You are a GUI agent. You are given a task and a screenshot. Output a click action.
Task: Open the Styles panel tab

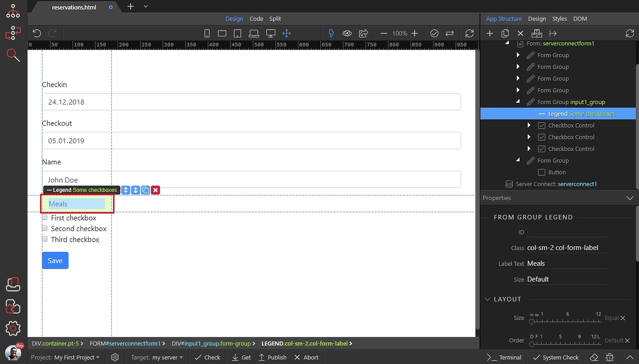(x=559, y=19)
